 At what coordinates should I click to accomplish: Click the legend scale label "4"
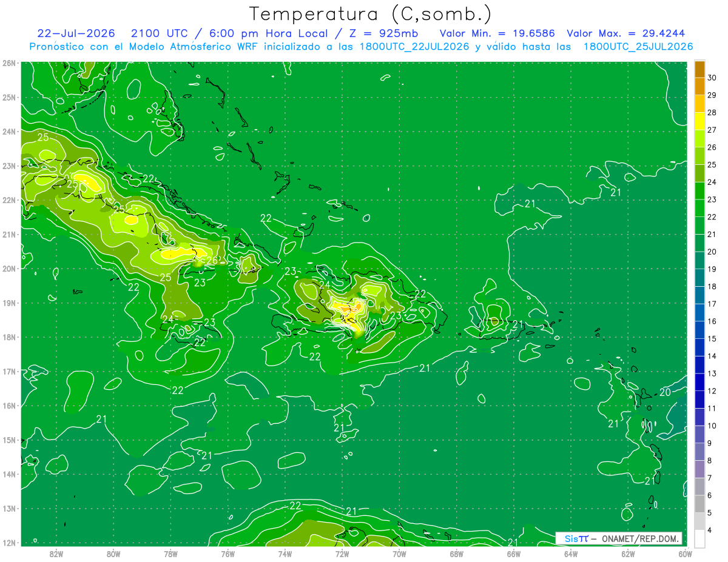coord(710,530)
